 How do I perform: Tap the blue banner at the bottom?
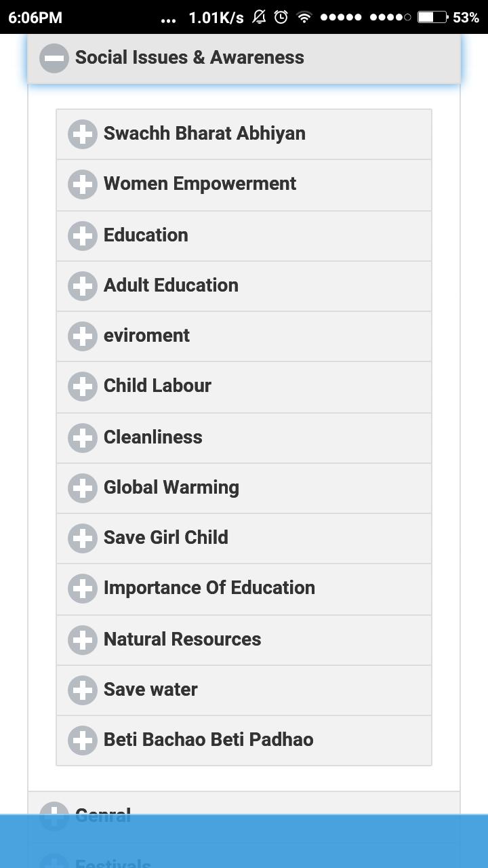pyautogui.click(x=244, y=841)
